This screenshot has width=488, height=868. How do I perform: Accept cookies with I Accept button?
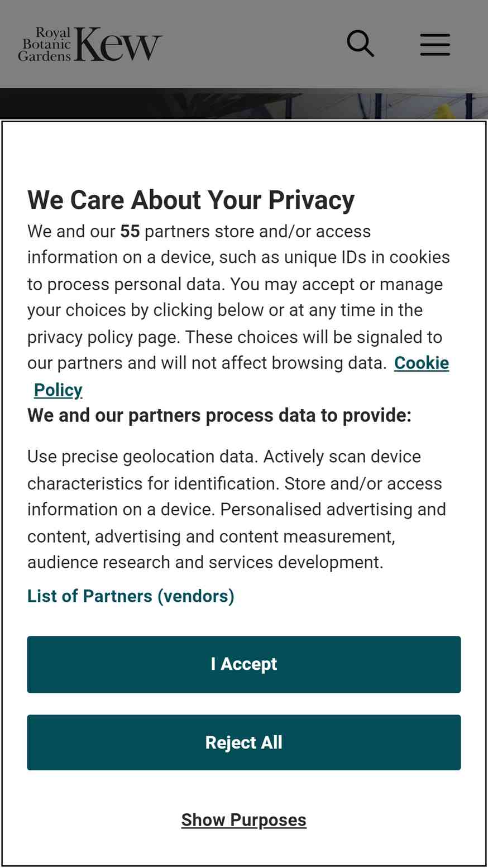tap(244, 664)
